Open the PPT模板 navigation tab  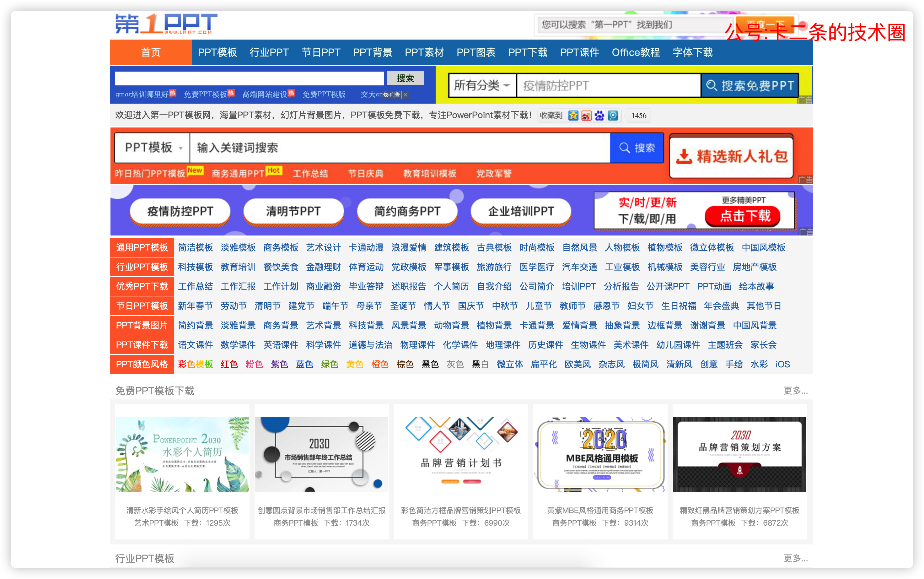[217, 52]
